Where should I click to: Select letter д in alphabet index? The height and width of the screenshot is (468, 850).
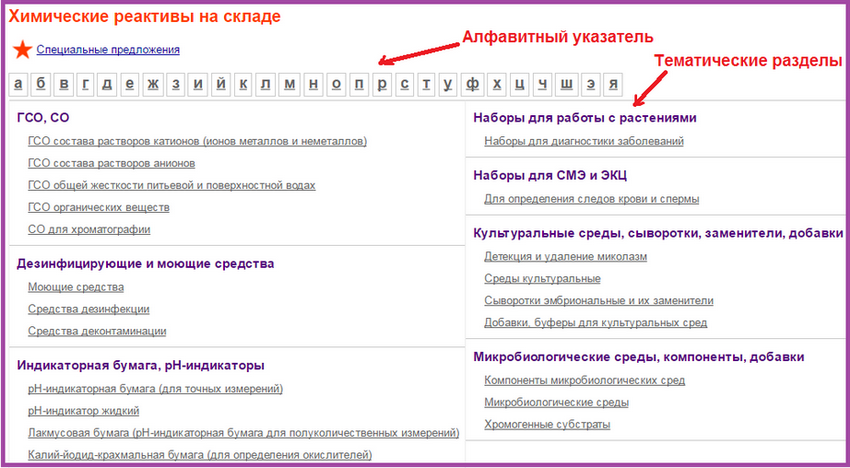click(107, 84)
